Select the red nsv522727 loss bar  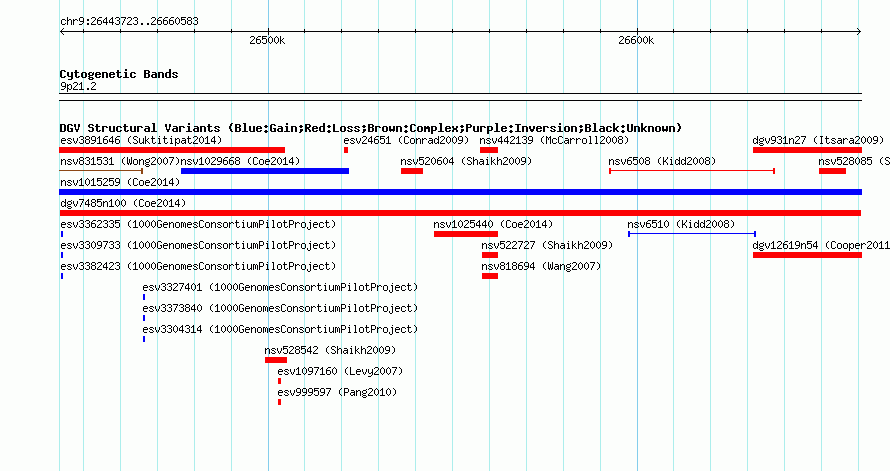click(x=490, y=255)
